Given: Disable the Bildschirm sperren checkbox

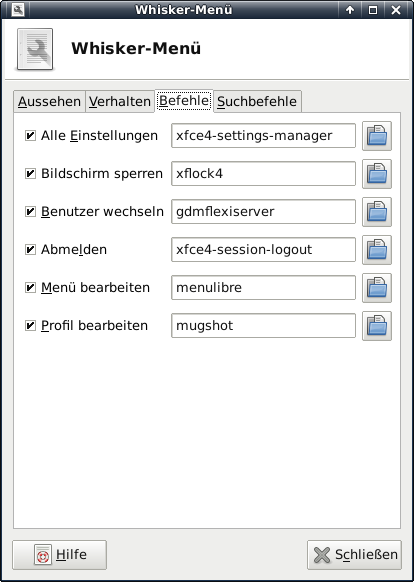Looking at the screenshot, I should (30, 174).
